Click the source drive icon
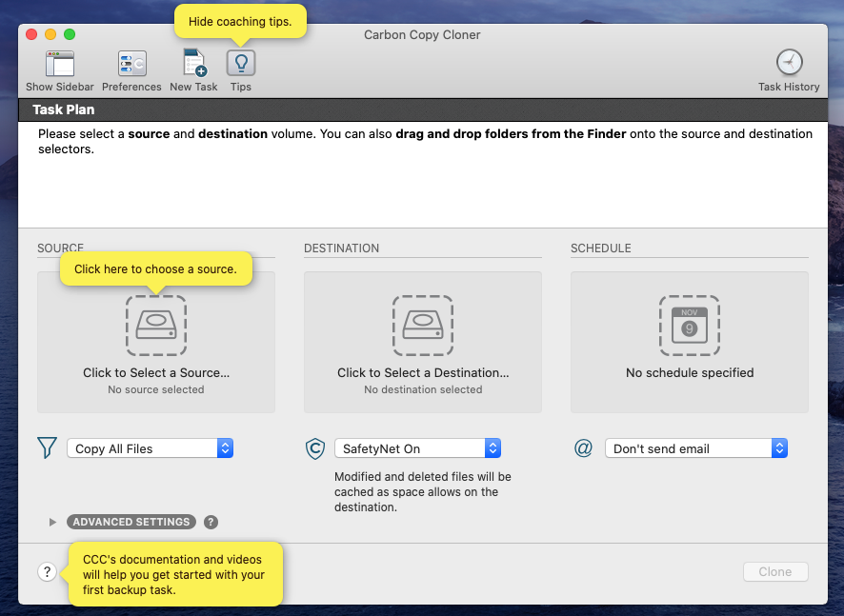Viewport: 844px width, 616px height. click(156, 326)
